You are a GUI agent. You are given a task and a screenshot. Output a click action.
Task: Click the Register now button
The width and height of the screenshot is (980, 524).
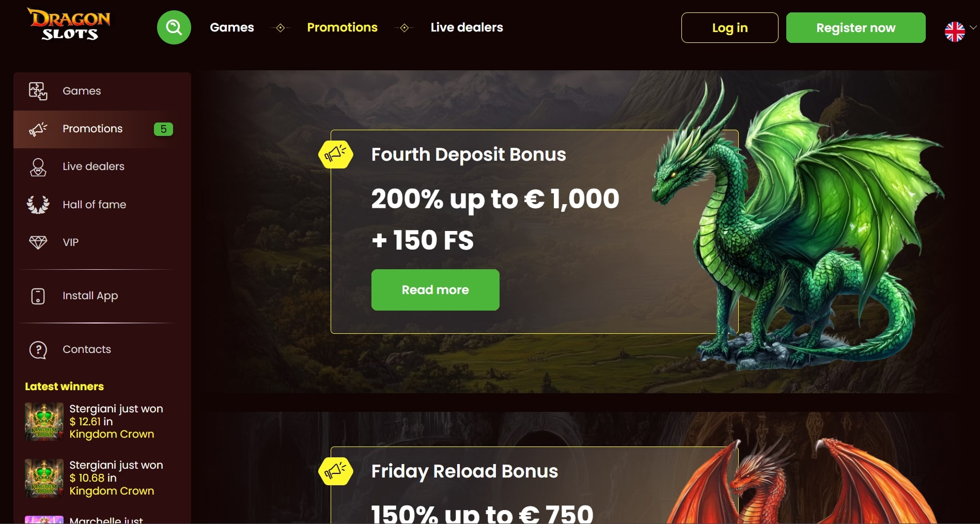point(855,27)
